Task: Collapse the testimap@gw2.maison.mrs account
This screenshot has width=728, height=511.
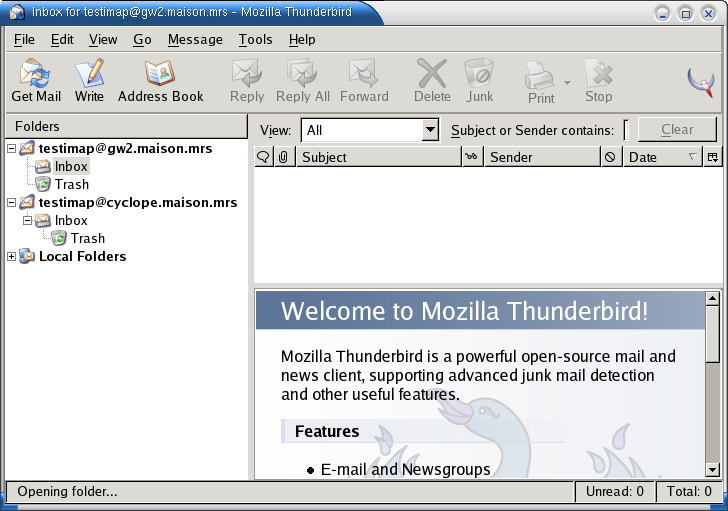Action: pos(11,148)
